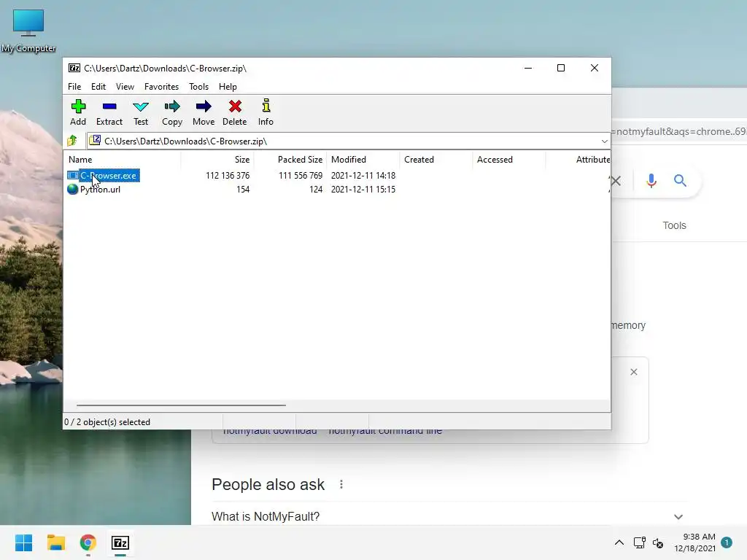The image size is (747, 560).
Task: Click modified date 2021-12-11 15:15
Action: point(363,189)
